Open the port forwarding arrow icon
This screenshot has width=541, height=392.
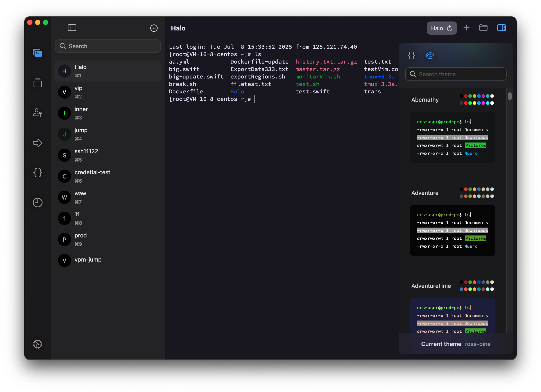point(38,143)
